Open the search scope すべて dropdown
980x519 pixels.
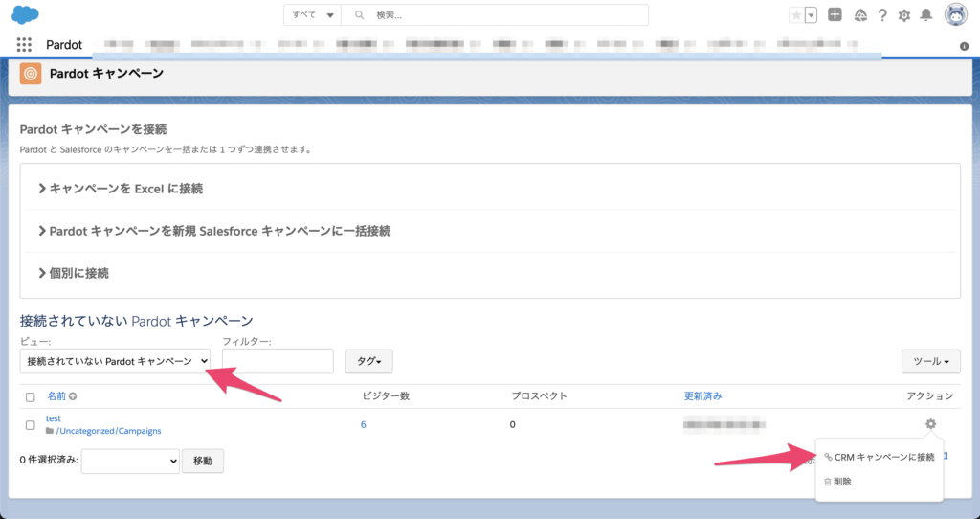pyautogui.click(x=313, y=15)
